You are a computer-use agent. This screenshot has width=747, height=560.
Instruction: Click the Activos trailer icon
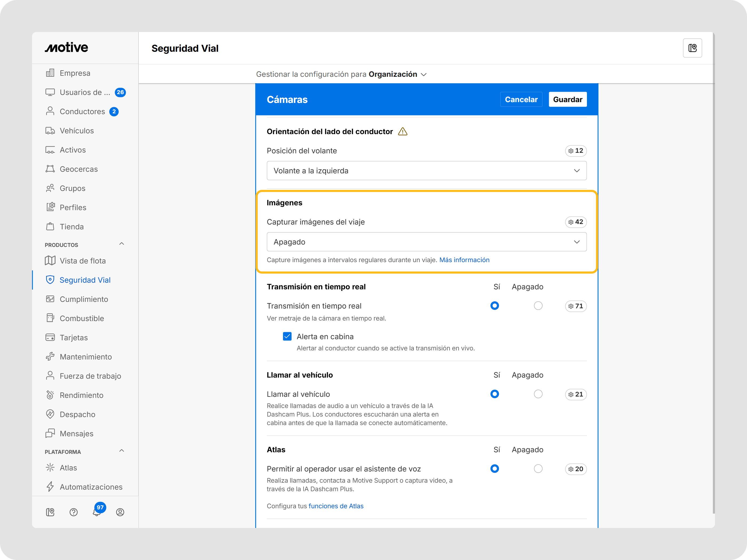[x=50, y=150]
